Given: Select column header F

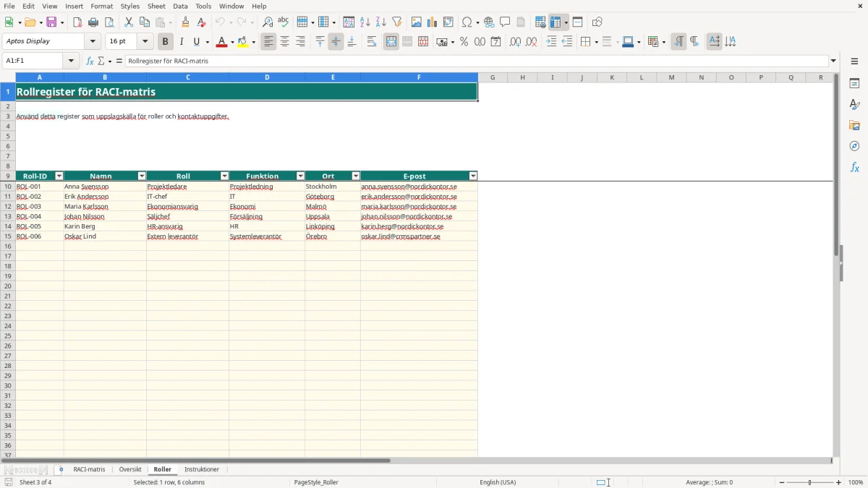Looking at the screenshot, I should tap(419, 77).
